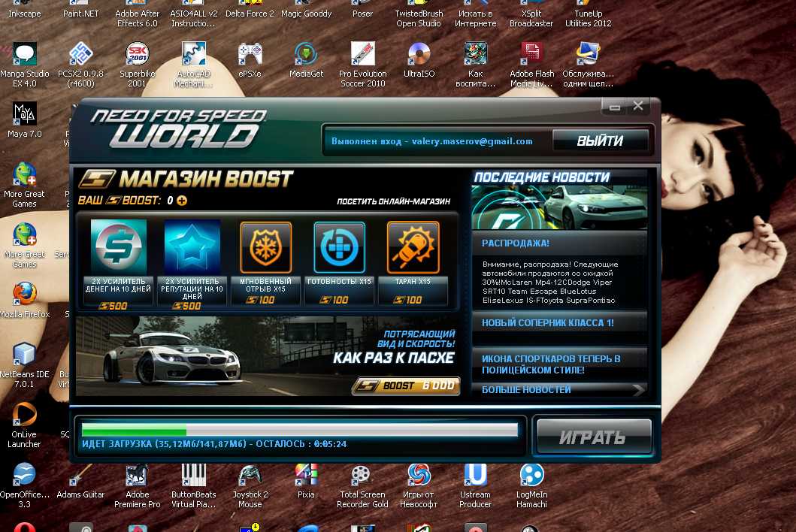The width and height of the screenshot is (796, 532).
Task: Open Обслуживание одним щелчком icon
Action: (588, 65)
